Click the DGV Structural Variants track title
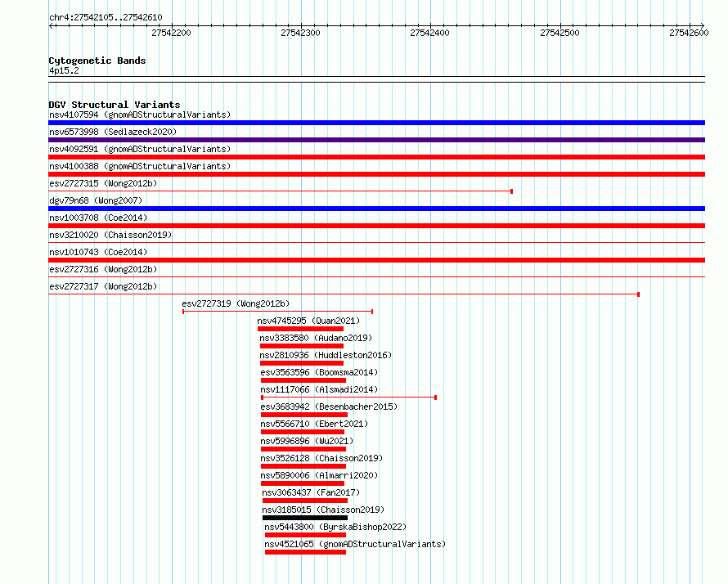The width and height of the screenshot is (728, 584). coord(115,105)
